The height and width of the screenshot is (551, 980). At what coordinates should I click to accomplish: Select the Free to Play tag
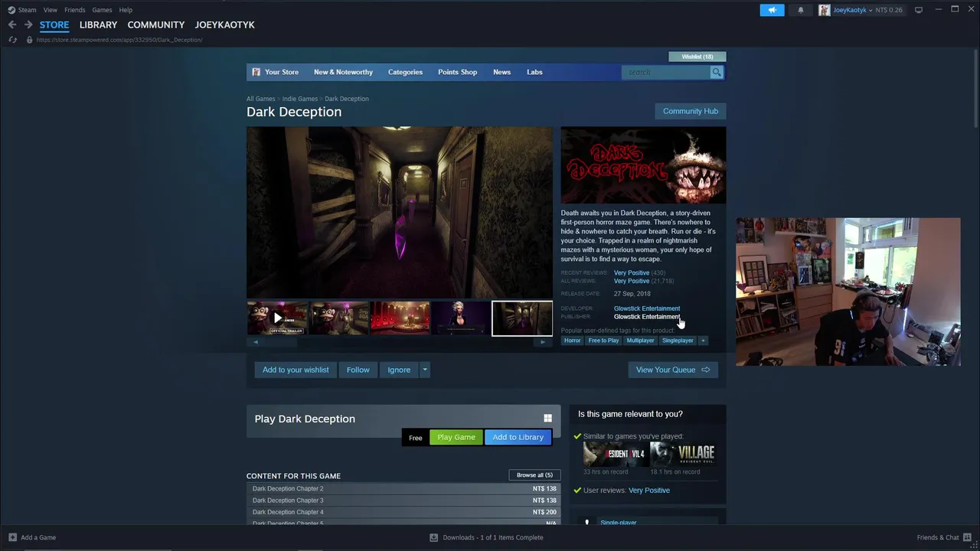coord(603,341)
